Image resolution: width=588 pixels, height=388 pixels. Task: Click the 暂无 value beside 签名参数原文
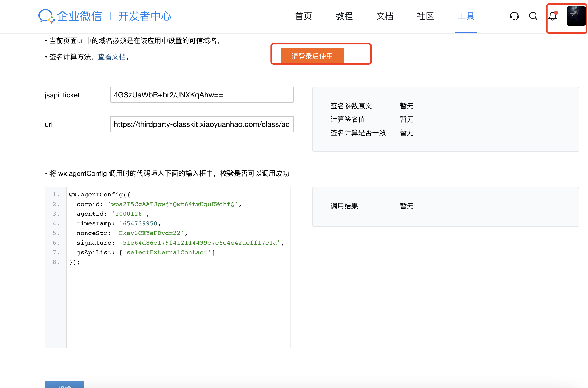[407, 106]
